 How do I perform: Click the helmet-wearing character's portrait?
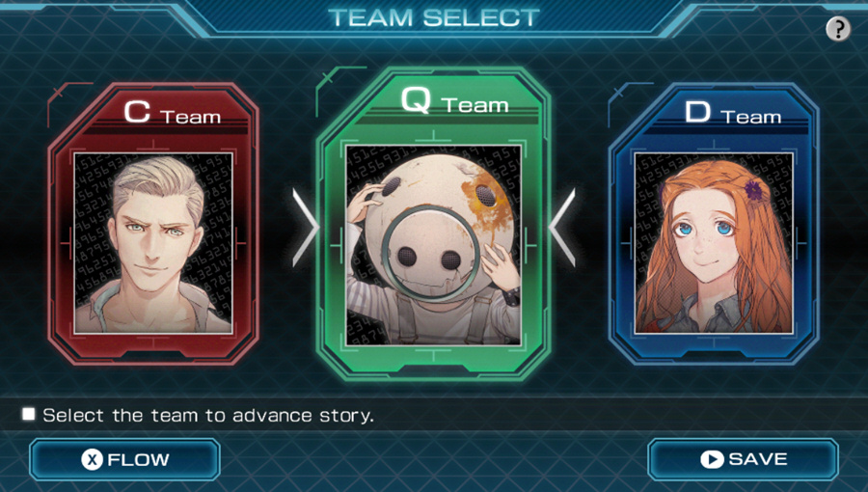[x=433, y=245]
